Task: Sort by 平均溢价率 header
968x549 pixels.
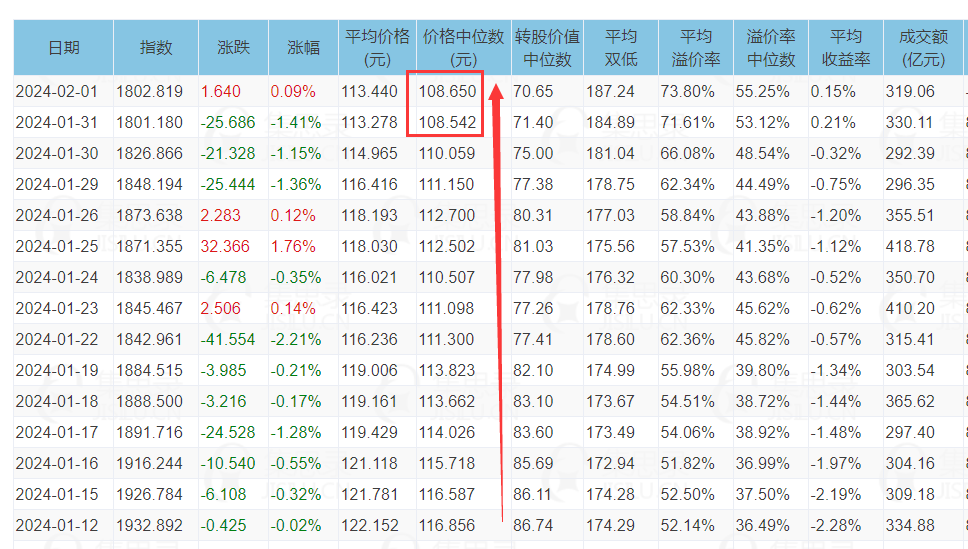Action: [696, 48]
